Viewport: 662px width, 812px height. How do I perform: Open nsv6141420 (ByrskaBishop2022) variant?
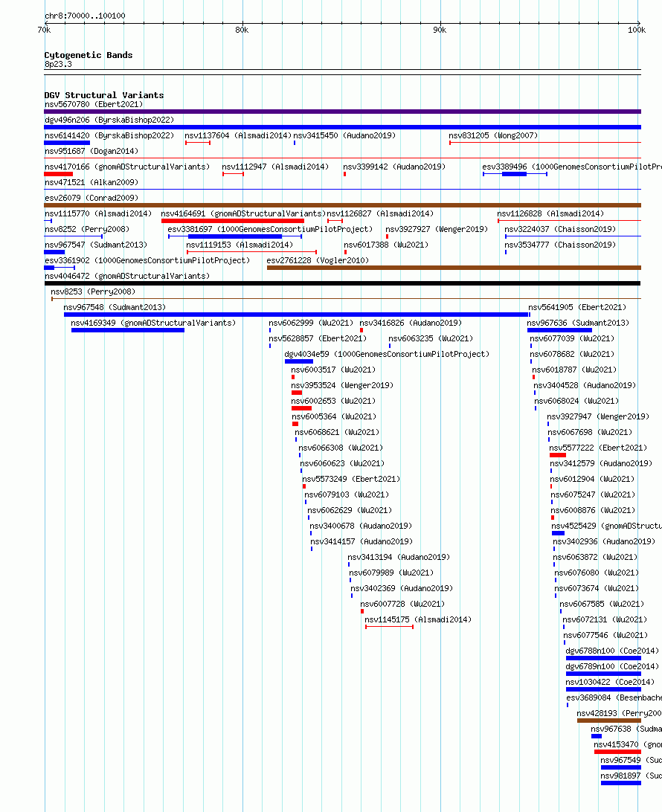(109, 135)
